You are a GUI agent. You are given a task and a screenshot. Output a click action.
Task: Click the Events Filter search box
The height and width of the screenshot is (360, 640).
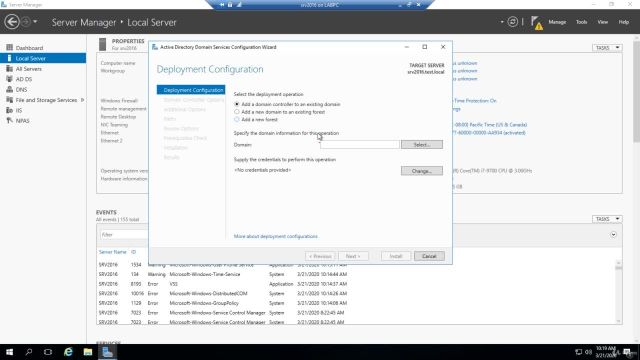[124, 235]
